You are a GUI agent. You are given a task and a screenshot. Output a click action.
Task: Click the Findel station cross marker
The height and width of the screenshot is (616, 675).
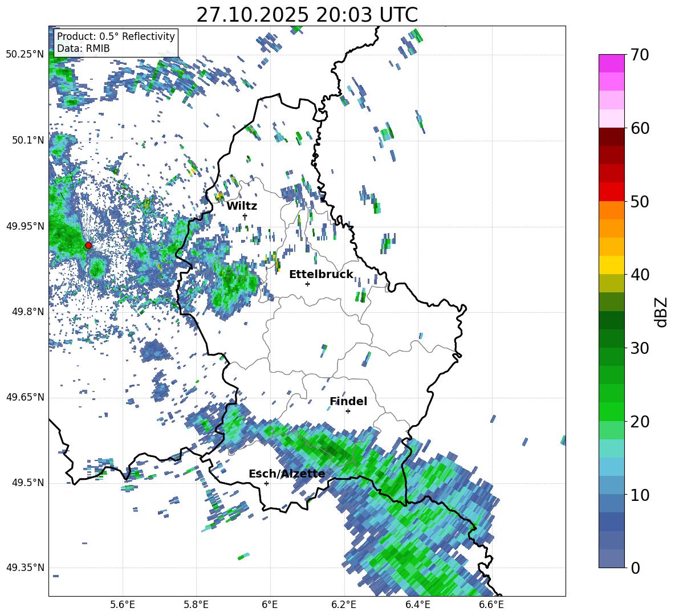tap(348, 411)
